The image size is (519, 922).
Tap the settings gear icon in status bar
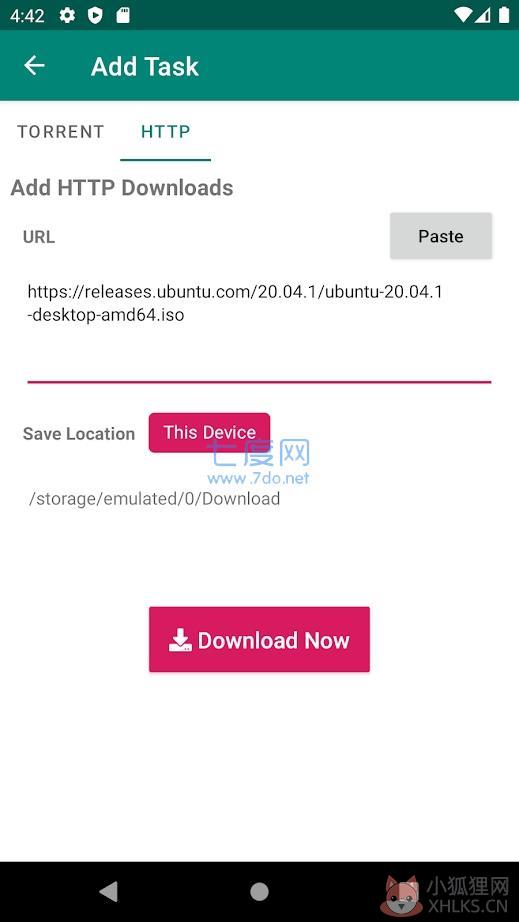point(68,15)
